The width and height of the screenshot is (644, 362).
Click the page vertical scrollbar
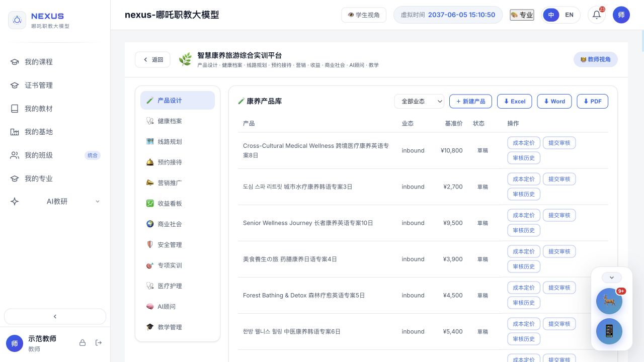tap(642, 40)
